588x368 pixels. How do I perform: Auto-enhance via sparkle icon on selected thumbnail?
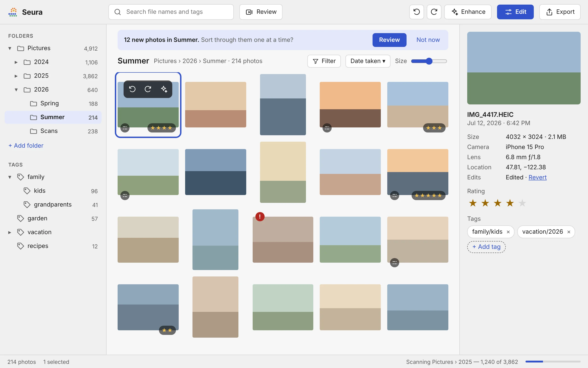click(x=164, y=89)
